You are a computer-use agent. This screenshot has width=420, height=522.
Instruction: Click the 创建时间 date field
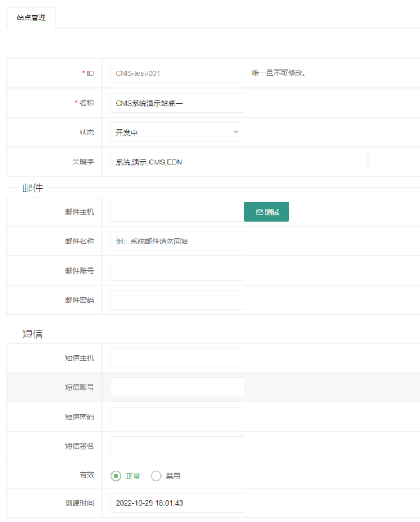point(177,503)
